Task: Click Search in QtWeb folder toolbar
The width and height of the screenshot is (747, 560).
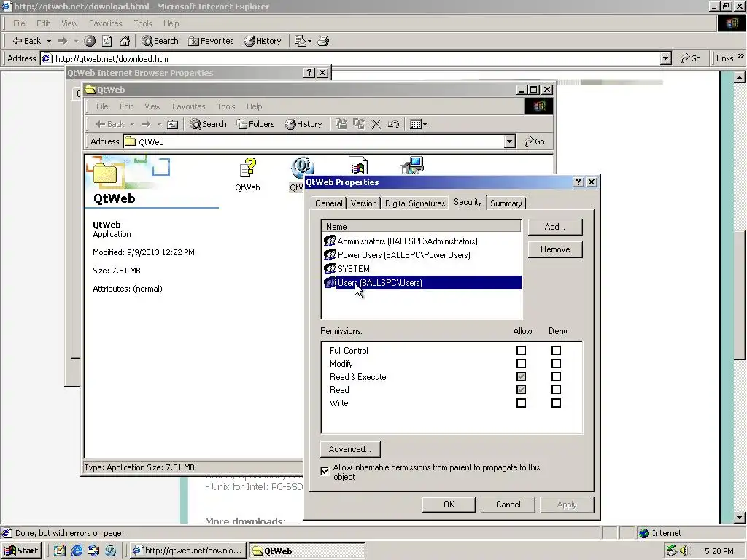Action: (x=208, y=124)
